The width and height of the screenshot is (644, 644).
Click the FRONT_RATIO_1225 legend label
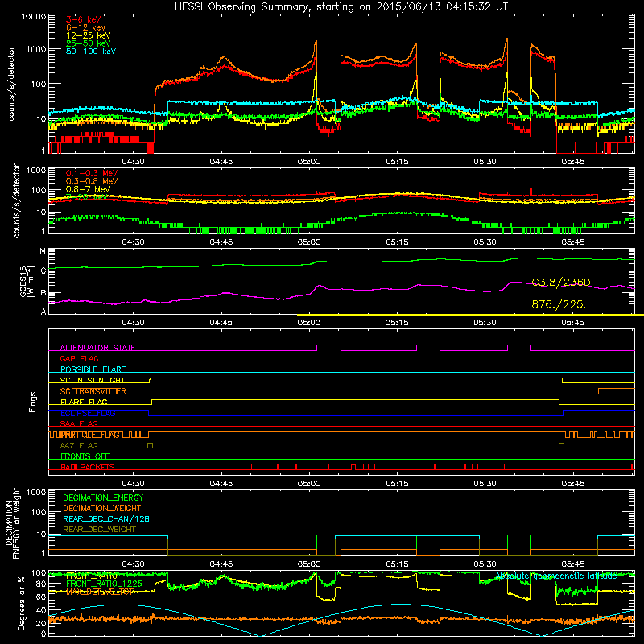104,584
